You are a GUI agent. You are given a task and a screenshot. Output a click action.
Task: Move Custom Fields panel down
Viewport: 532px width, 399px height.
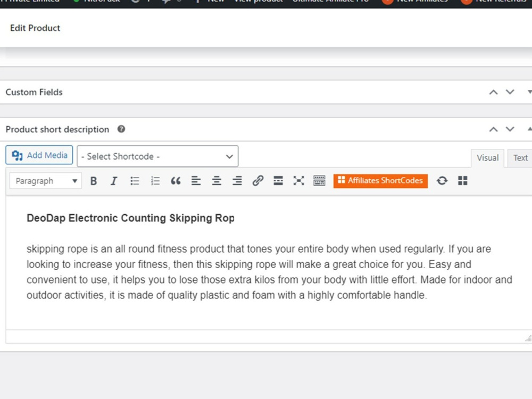[510, 92]
